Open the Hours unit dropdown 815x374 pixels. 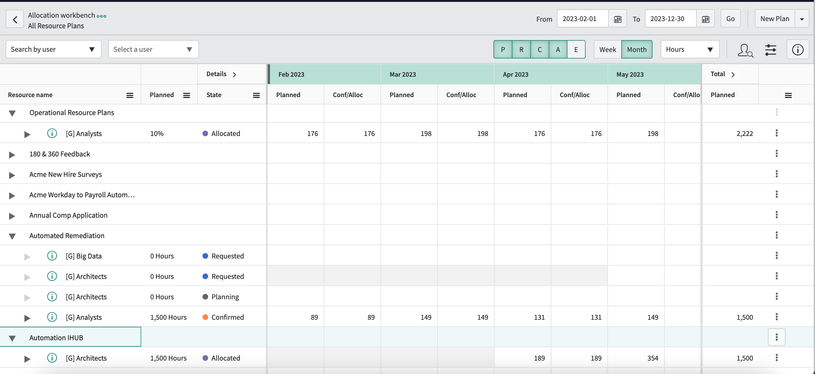point(690,50)
